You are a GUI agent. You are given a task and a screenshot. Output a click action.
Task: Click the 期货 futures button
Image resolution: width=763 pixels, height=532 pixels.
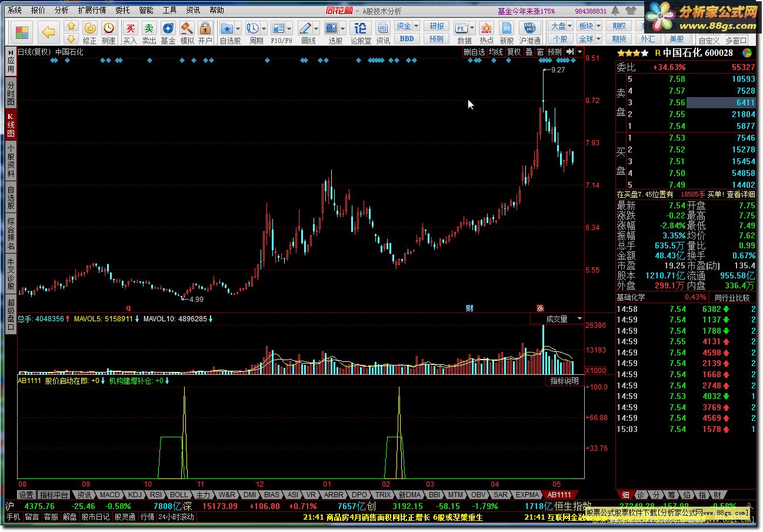[619, 39]
